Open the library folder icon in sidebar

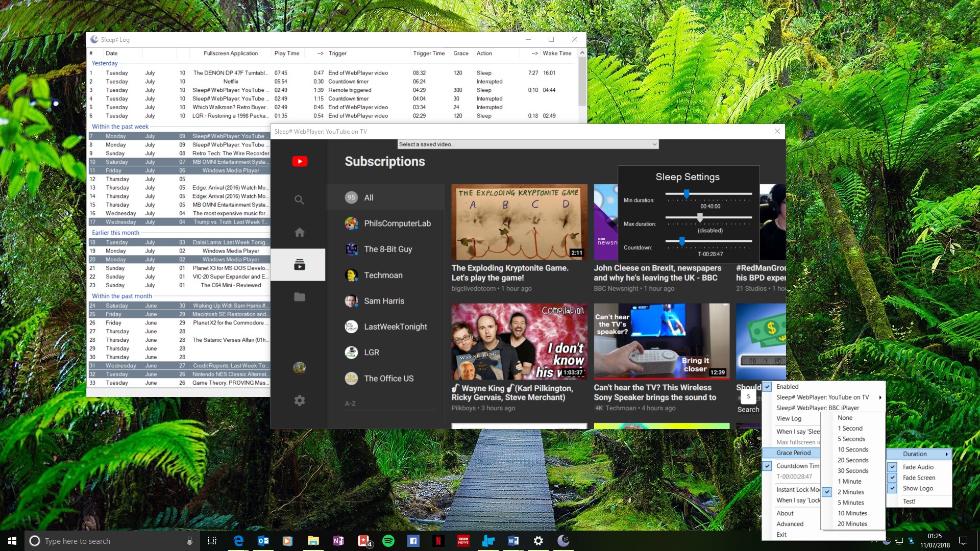[x=300, y=297]
